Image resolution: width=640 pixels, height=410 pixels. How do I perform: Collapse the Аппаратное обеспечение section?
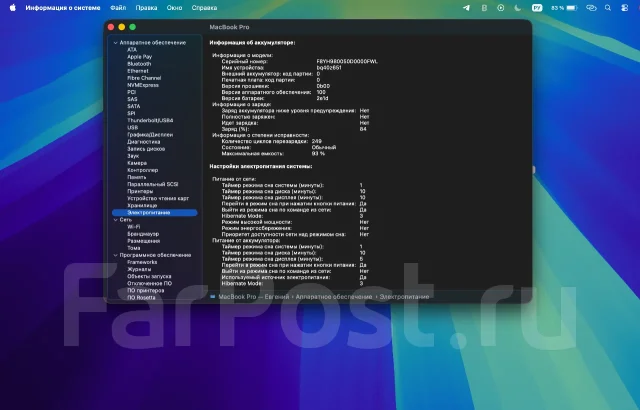(116, 43)
